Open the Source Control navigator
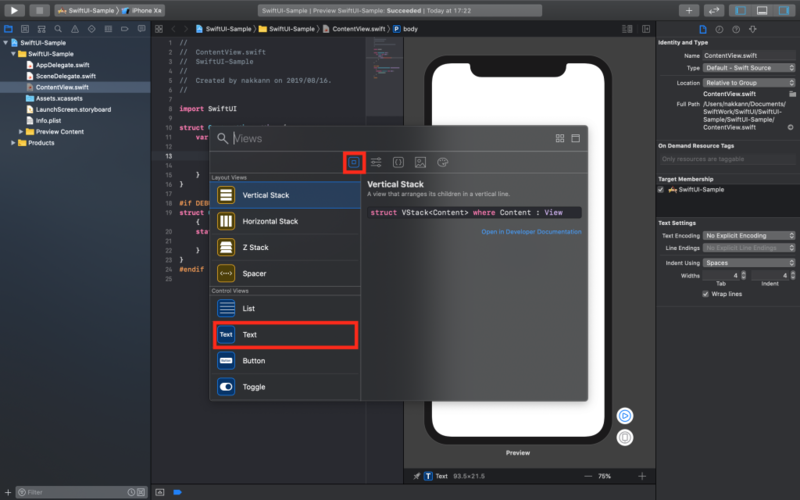Screen dimensions: 800x500 tap(25, 29)
